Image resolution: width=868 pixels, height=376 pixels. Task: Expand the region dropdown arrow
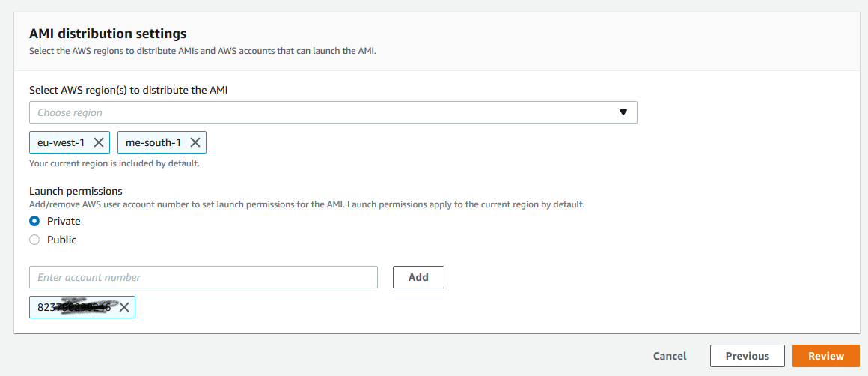coord(623,112)
